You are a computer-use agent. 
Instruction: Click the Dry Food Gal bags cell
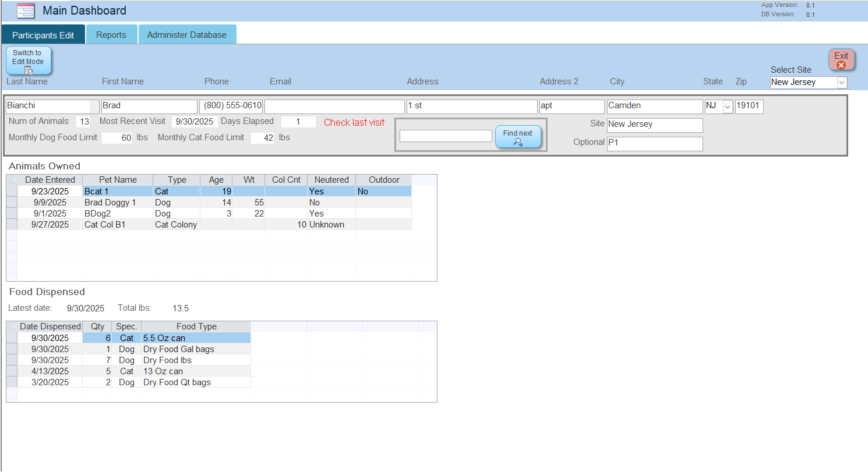tap(196, 349)
